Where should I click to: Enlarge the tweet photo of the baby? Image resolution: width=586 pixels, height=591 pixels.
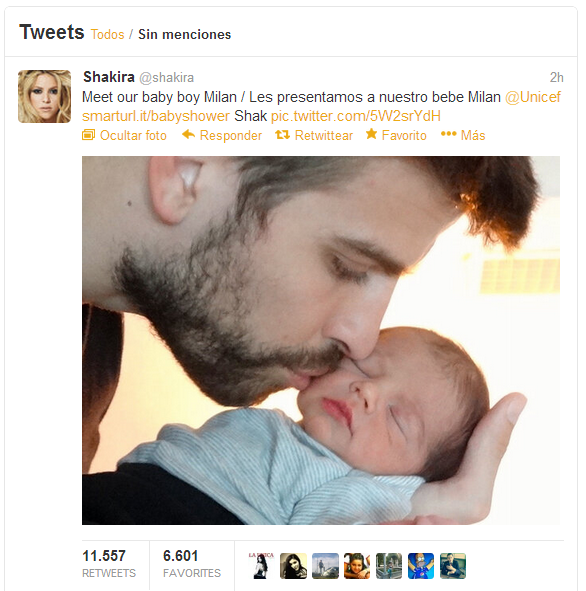[321, 340]
